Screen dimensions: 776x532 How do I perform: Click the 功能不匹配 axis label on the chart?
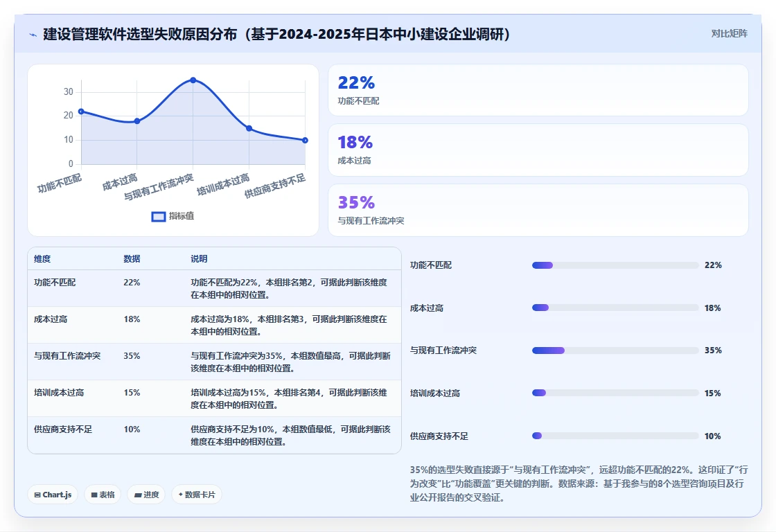pos(60,184)
